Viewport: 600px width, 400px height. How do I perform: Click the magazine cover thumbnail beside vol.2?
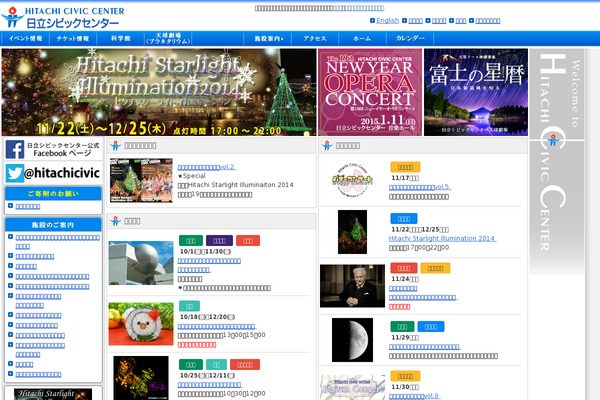pyautogui.click(x=141, y=180)
